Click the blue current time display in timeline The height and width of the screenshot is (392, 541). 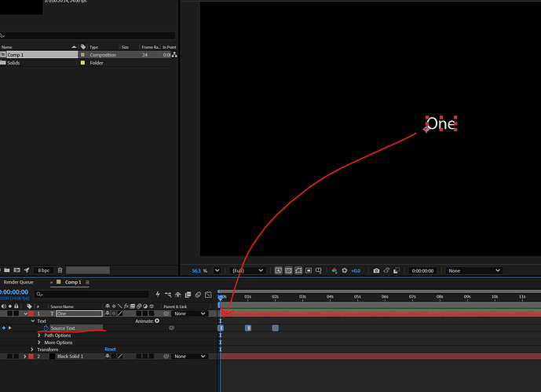click(14, 292)
